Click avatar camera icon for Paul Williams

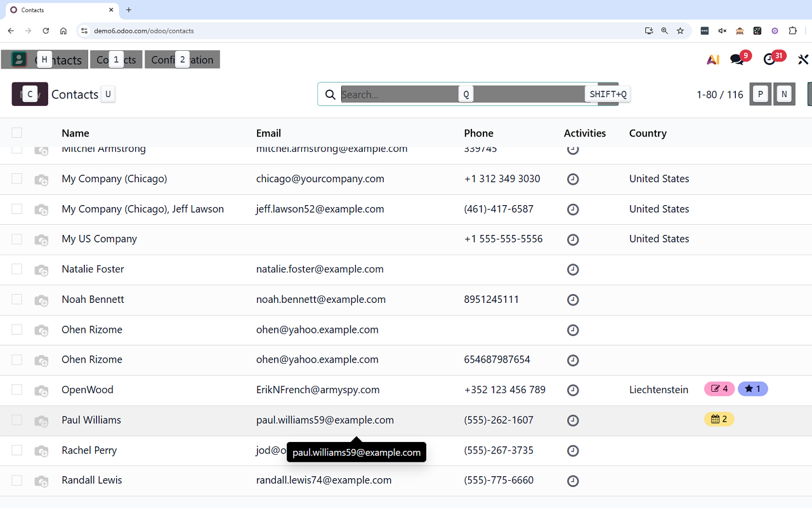click(41, 420)
